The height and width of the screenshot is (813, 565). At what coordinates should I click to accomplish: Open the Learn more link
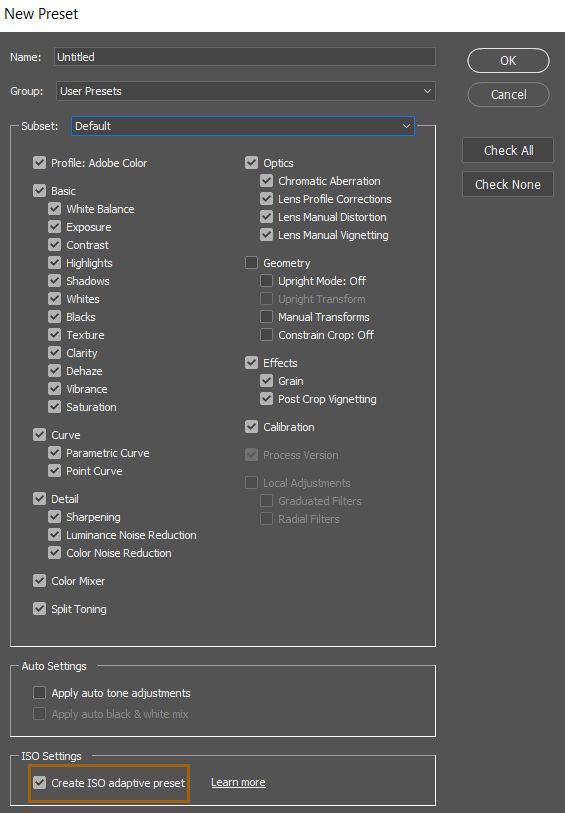click(238, 782)
